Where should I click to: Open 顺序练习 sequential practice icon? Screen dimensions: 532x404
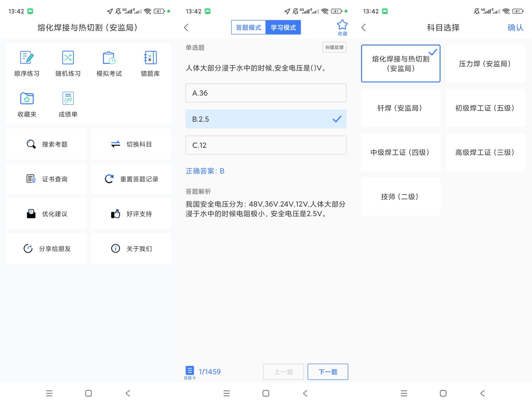coord(27,64)
